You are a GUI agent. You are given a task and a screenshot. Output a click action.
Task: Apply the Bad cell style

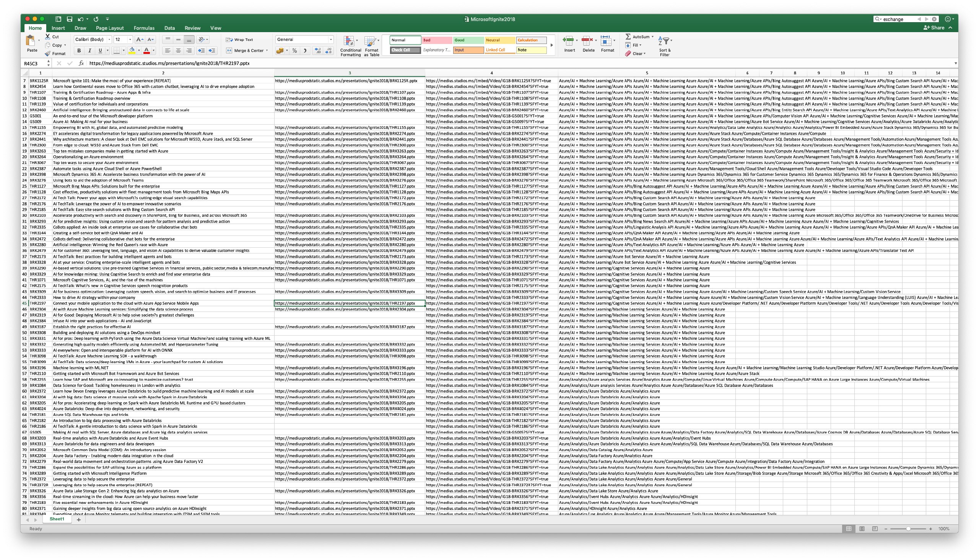coord(437,40)
